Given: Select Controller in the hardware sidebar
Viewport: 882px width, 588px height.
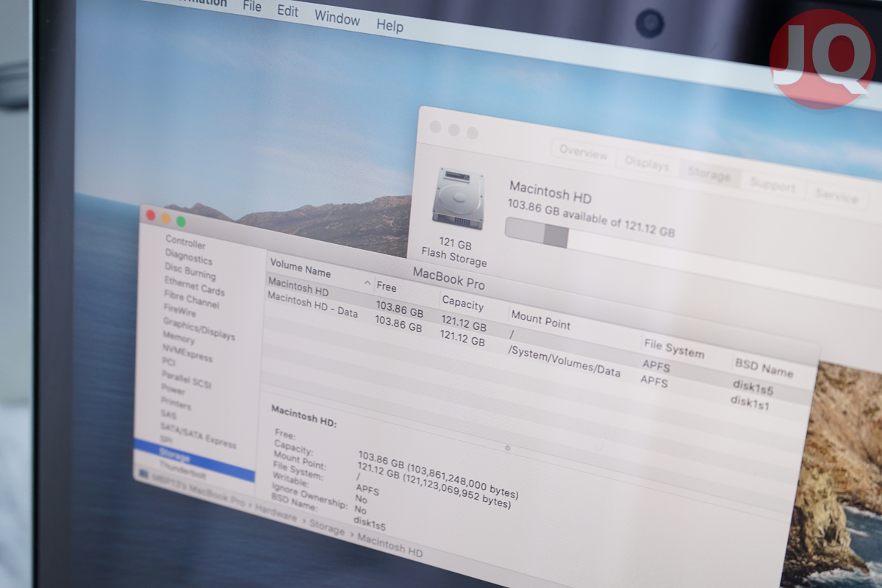Looking at the screenshot, I should click(185, 243).
